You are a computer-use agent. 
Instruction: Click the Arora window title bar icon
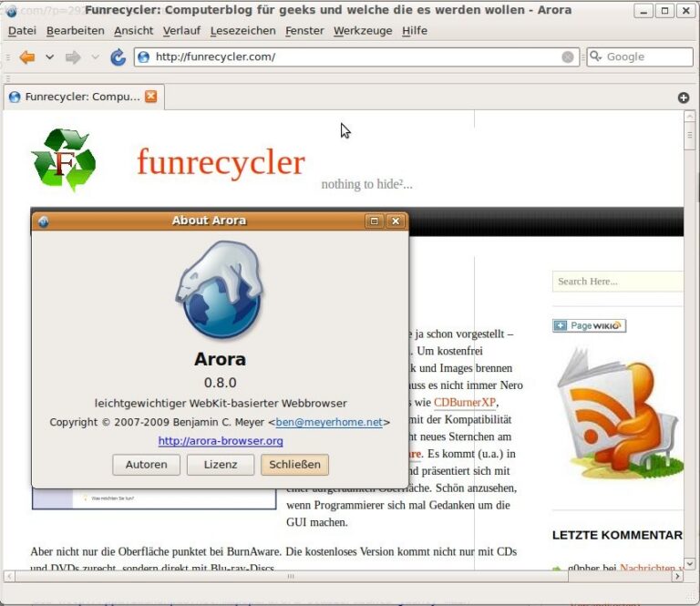12,11
